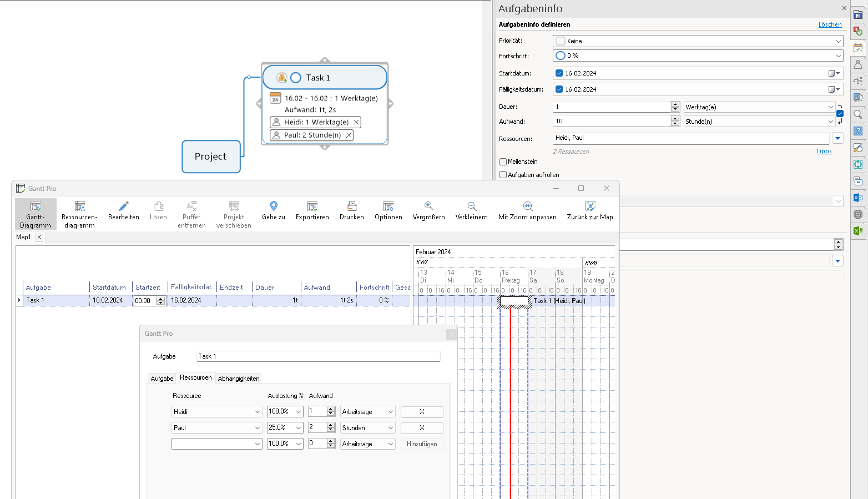Open the Priorität dropdown
The image size is (868, 499).
[x=838, y=41]
